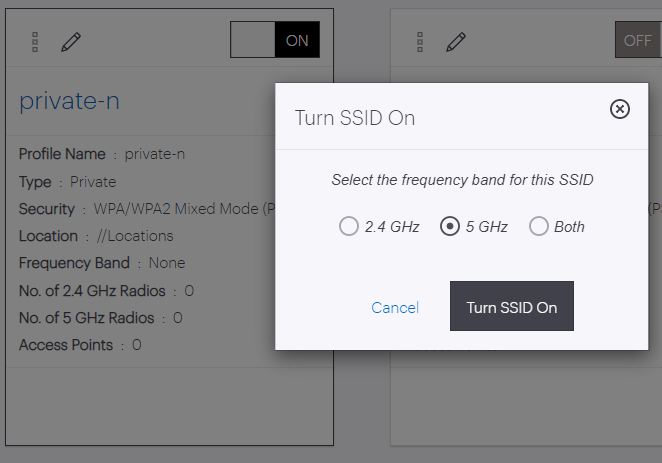Image resolution: width=662 pixels, height=463 pixels.
Task: Select the 2.4 GHz frequency band option
Action: [349, 226]
